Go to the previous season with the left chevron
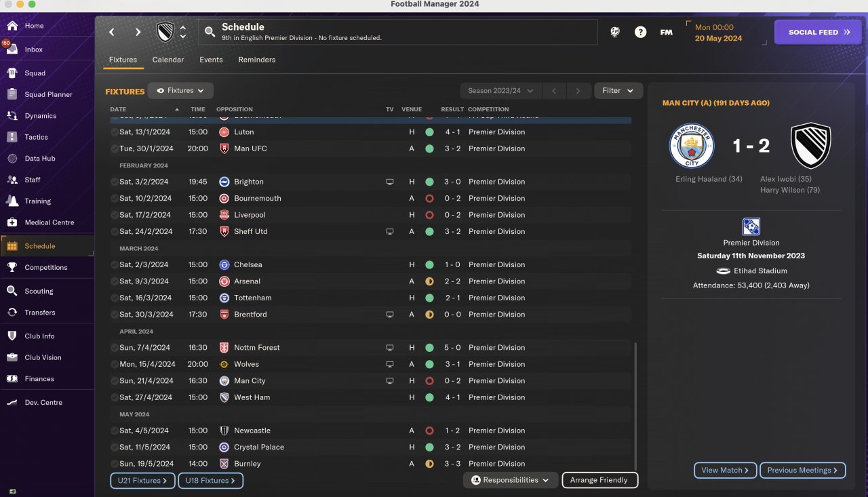The height and width of the screenshot is (497, 868). click(553, 91)
